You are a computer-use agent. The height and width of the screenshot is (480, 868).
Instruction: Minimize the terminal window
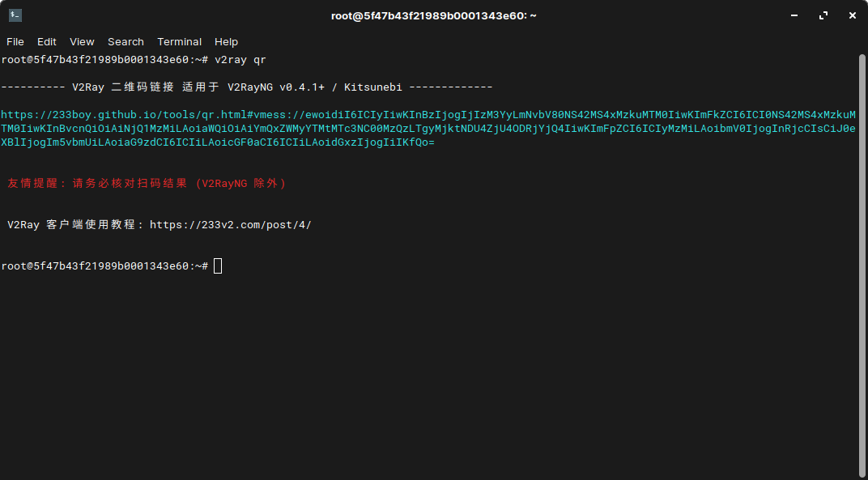(x=794, y=15)
